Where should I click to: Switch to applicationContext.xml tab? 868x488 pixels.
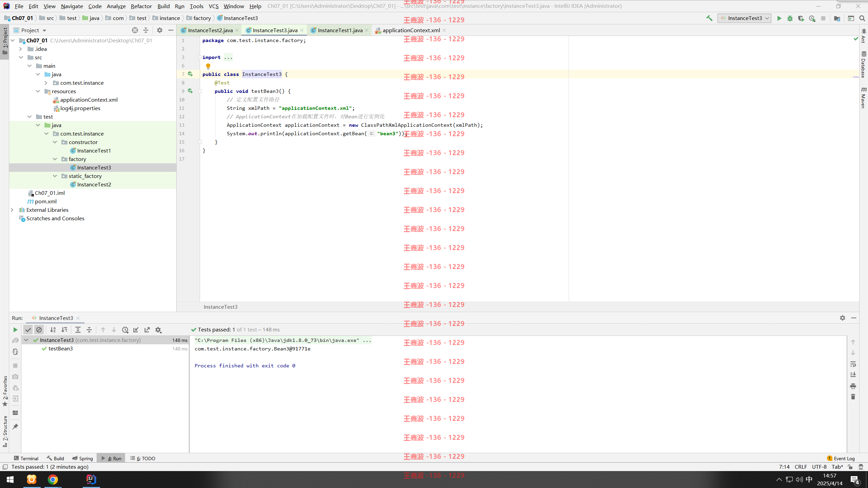point(411,30)
